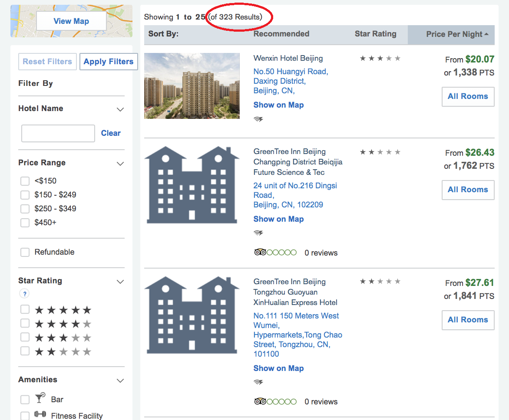Click the $26.43 price
The width and height of the screenshot is (509, 420).
coord(480,152)
